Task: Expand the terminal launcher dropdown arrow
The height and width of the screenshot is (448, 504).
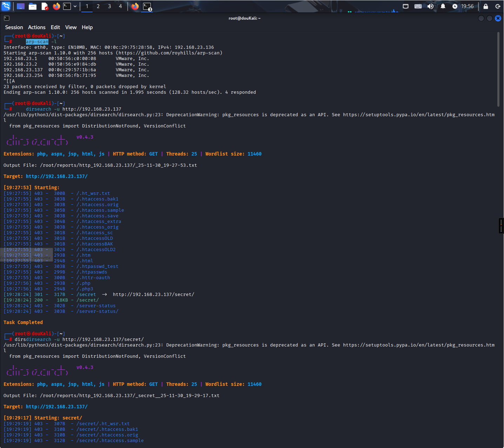Action: 75,6
